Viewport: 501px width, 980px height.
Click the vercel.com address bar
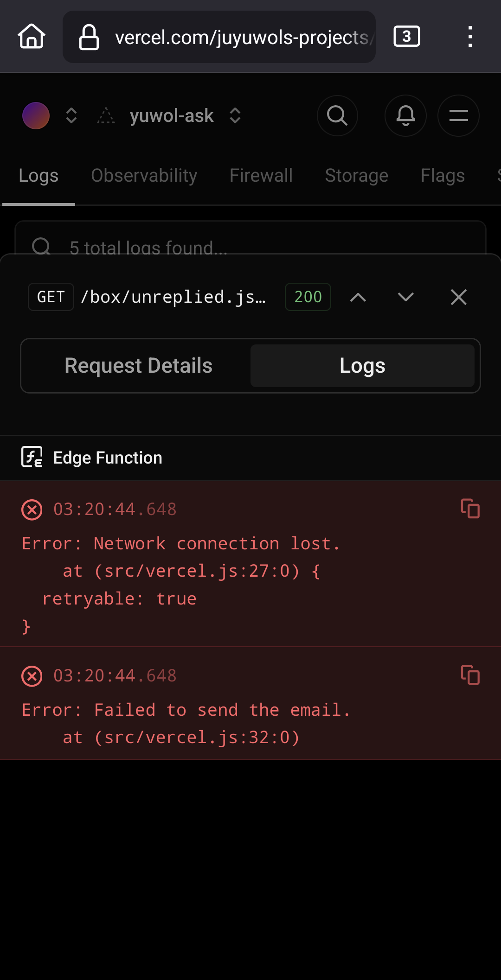tap(219, 37)
